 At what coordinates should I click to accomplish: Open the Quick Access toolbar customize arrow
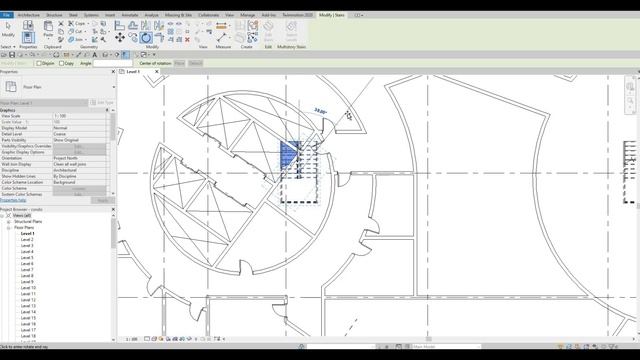click(154, 55)
